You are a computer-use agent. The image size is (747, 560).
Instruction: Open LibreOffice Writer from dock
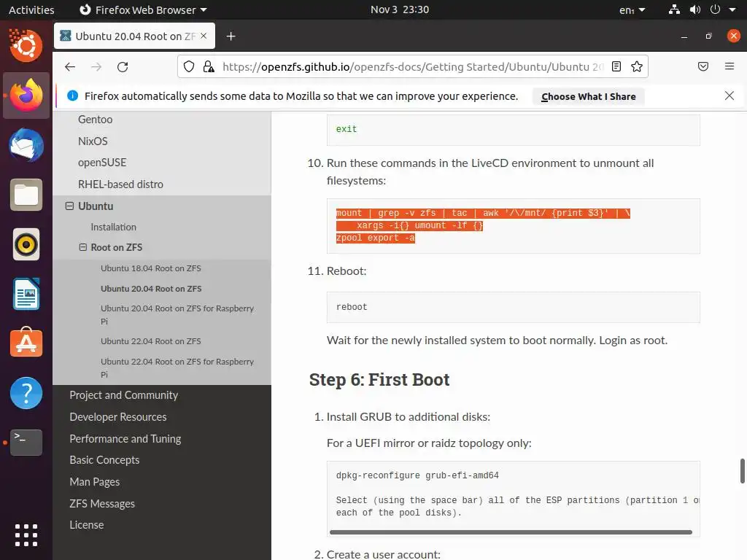[26, 295]
